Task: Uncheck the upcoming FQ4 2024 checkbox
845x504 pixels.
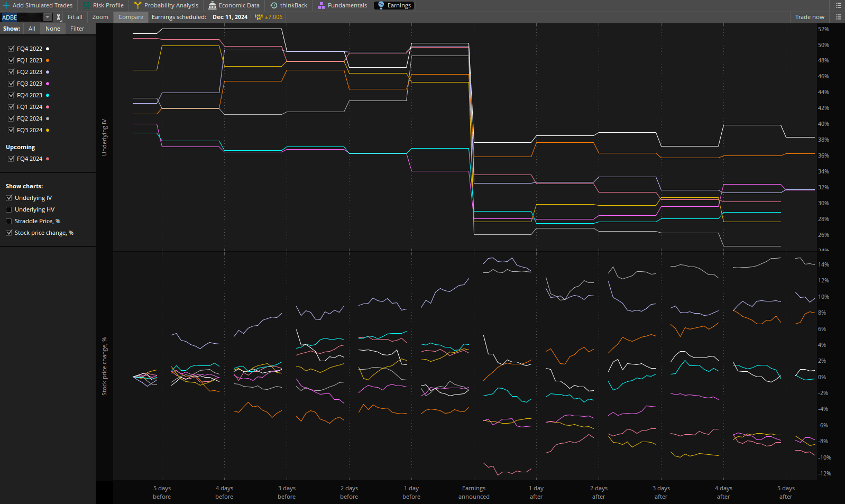Action: click(11, 159)
